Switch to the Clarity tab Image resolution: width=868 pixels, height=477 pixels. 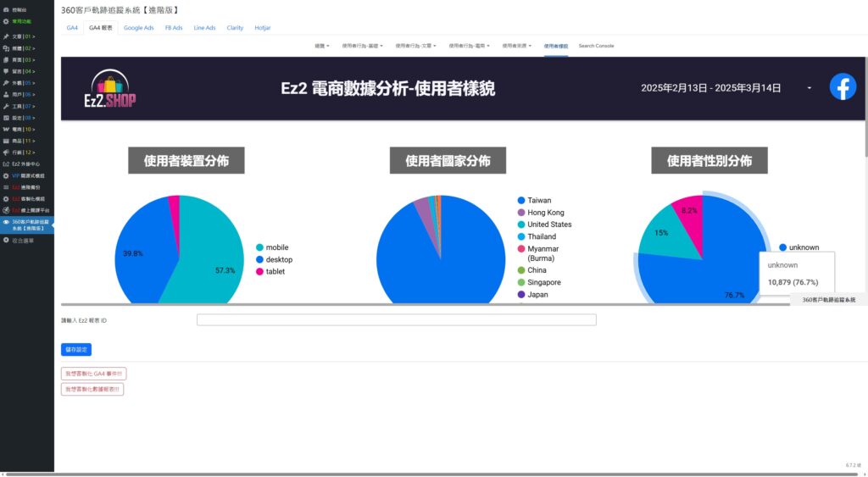(235, 28)
